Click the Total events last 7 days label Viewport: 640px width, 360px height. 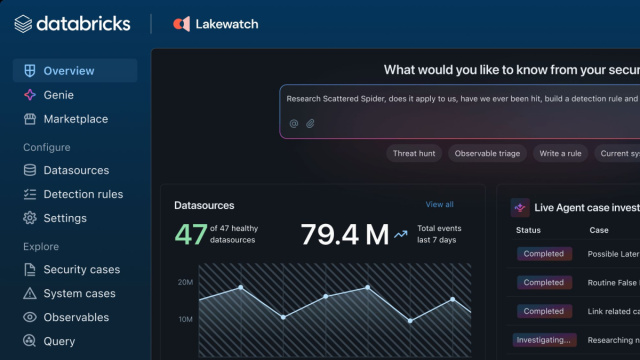click(x=439, y=234)
